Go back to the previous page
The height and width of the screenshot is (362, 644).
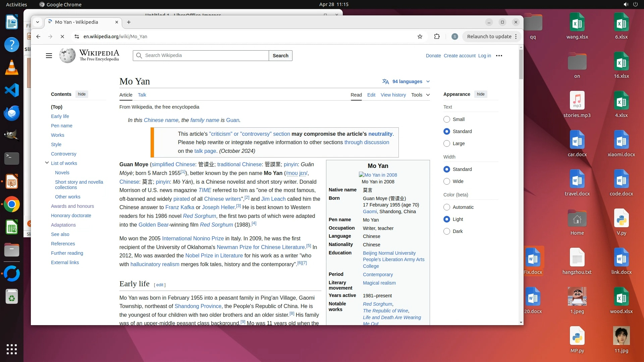click(x=38, y=37)
